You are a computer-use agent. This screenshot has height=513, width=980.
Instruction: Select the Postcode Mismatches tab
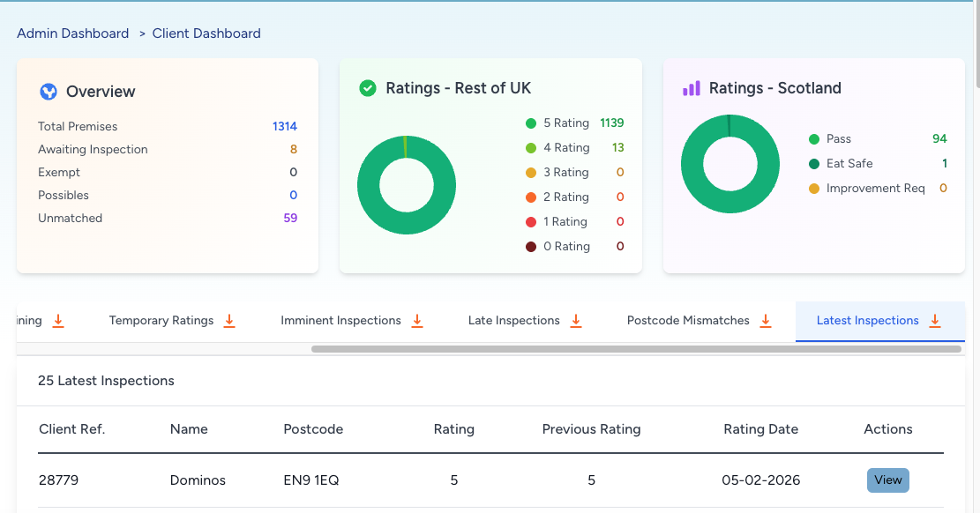click(x=688, y=321)
